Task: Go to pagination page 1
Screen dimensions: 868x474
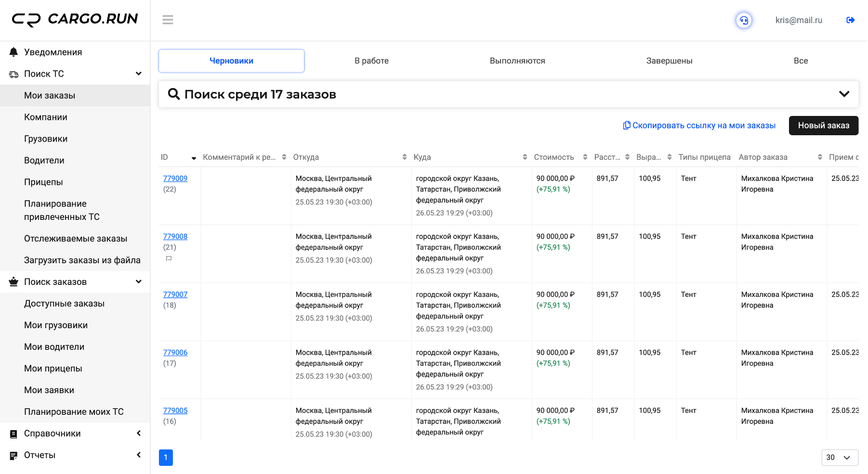Action: (166, 457)
